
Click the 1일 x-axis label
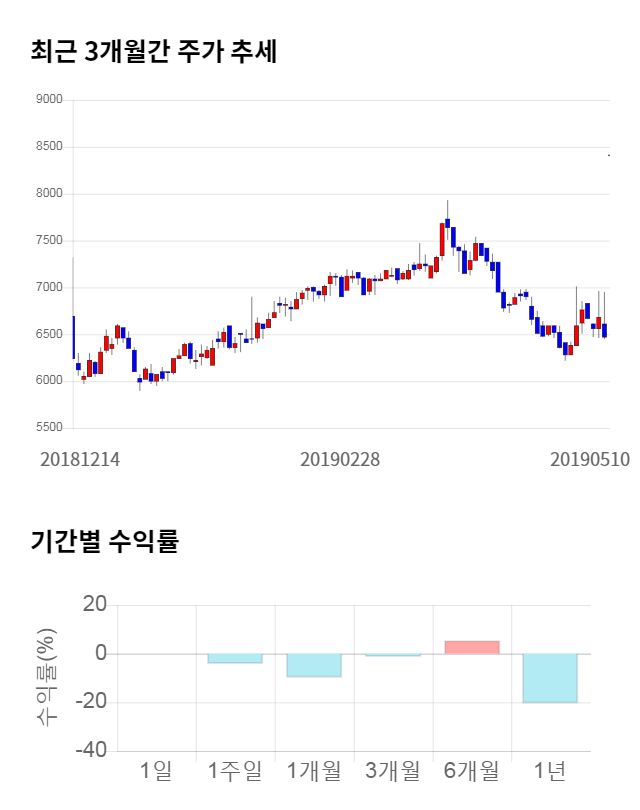[156, 771]
